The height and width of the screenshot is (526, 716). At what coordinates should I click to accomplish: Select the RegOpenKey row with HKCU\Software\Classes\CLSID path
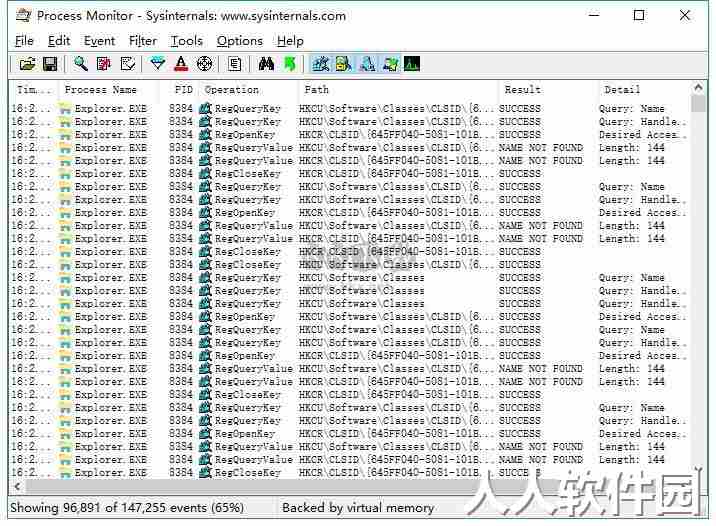click(349, 317)
